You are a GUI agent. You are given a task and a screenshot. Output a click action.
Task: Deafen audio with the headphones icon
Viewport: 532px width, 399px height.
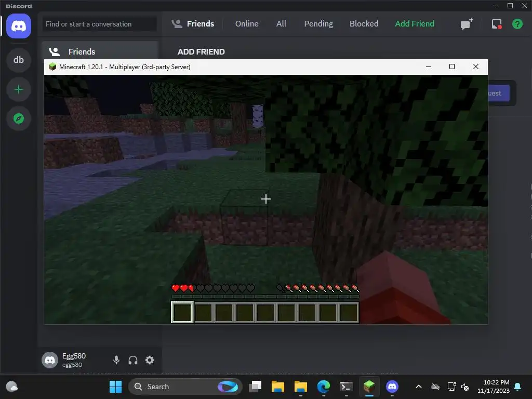pyautogui.click(x=133, y=360)
